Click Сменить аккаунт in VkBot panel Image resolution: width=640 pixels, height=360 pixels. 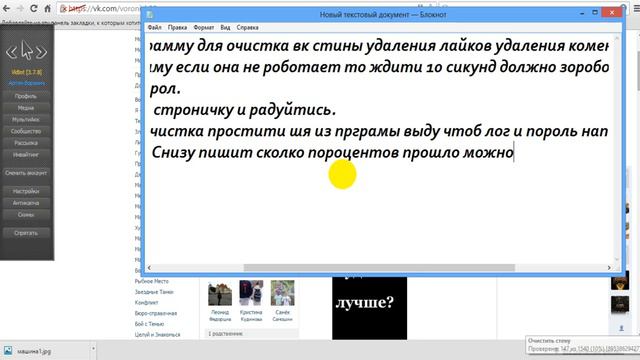pos(26,173)
